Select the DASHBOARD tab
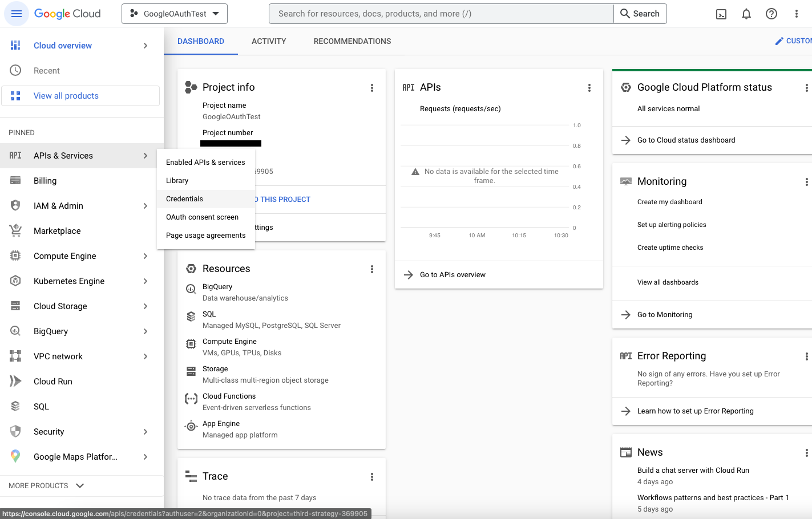Viewport: 812px width, 519px height. (x=201, y=41)
